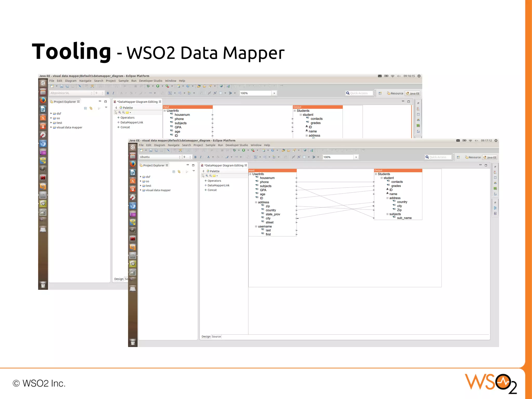Collapse UserInfo node in front Input tree

pyautogui.click(x=250, y=174)
